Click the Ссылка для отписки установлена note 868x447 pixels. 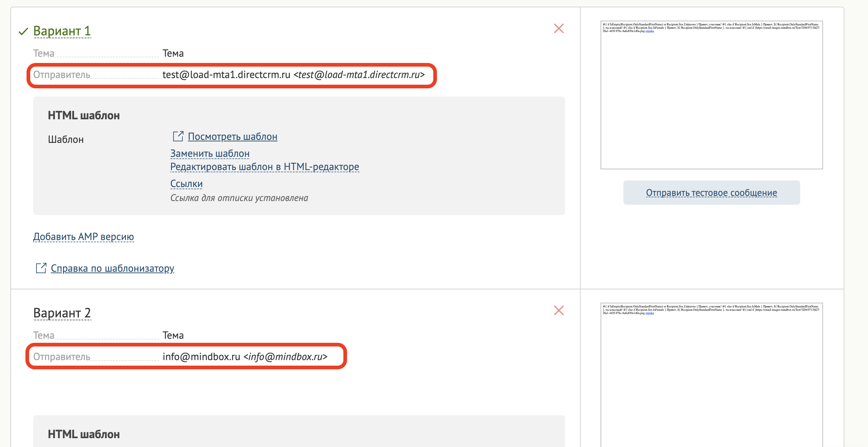(x=239, y=198)
